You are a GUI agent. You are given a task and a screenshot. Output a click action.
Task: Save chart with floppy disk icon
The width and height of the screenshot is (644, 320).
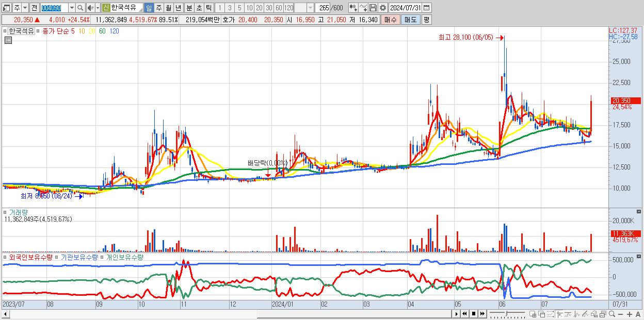[373, 8]
